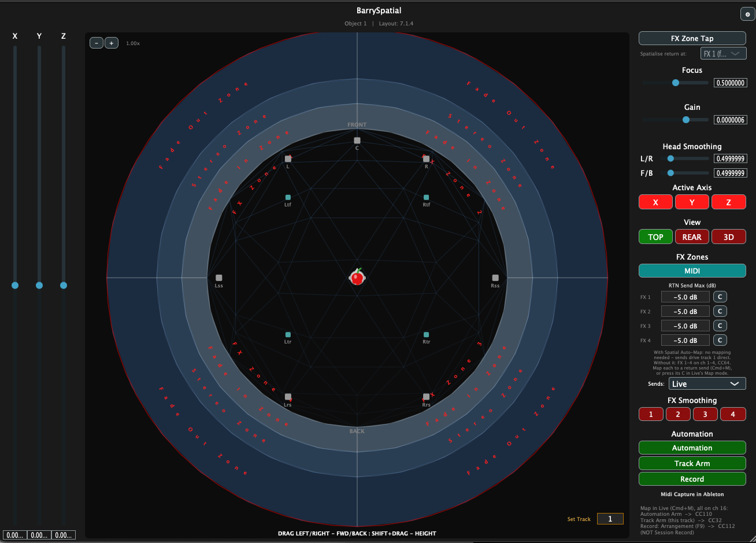Toggle the Z active axis
The width and height of the screenshot is (756, 543).
click(729, 202)
